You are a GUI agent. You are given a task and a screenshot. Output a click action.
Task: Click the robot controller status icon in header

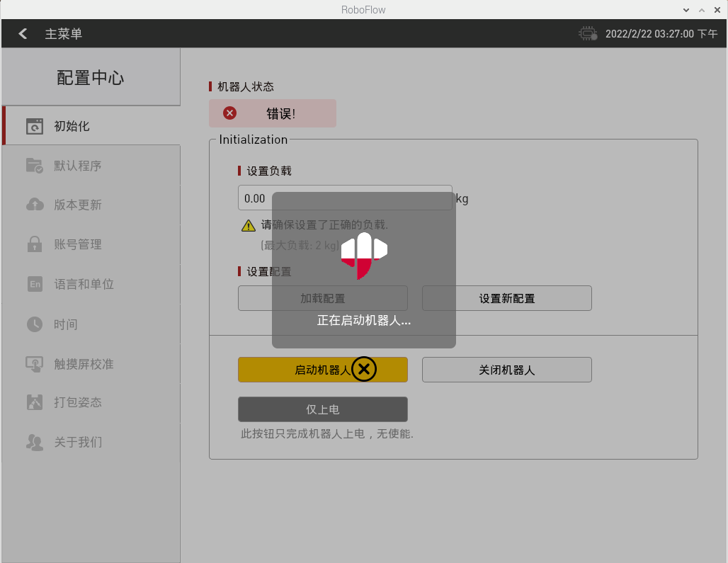[x=588, y=33]
